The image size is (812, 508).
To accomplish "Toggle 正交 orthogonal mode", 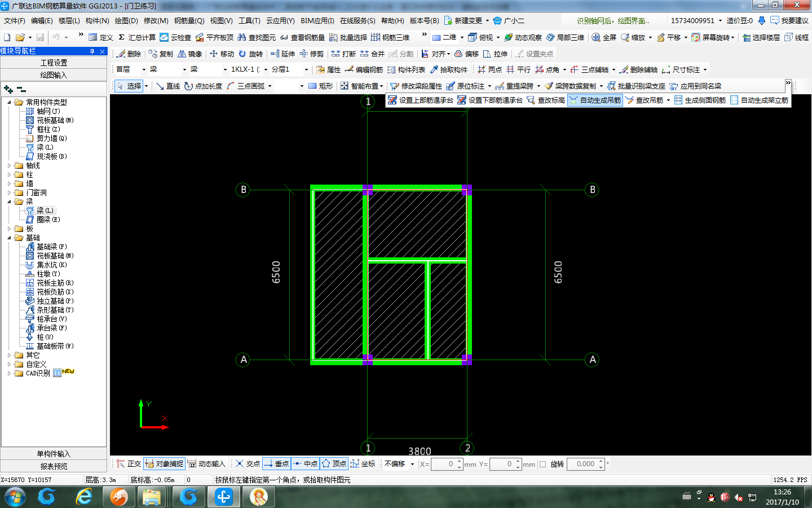I will pos(129,464).
